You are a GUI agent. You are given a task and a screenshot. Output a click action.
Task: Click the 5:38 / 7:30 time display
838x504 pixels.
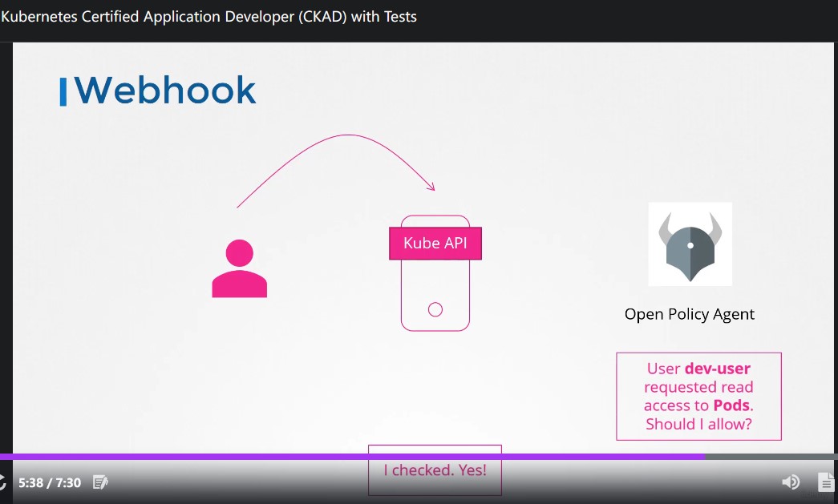point(50,482)
